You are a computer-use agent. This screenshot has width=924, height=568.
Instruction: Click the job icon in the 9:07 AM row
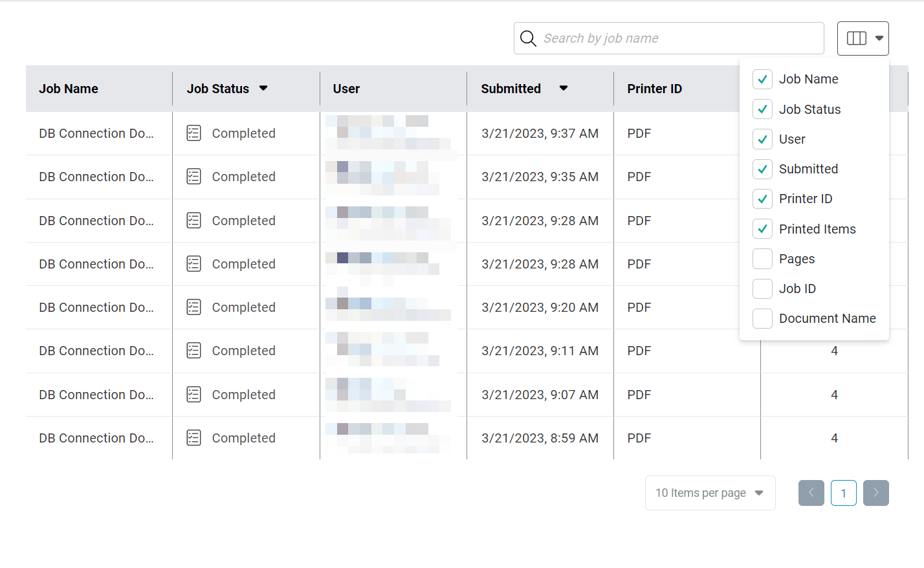pos(193,394)
